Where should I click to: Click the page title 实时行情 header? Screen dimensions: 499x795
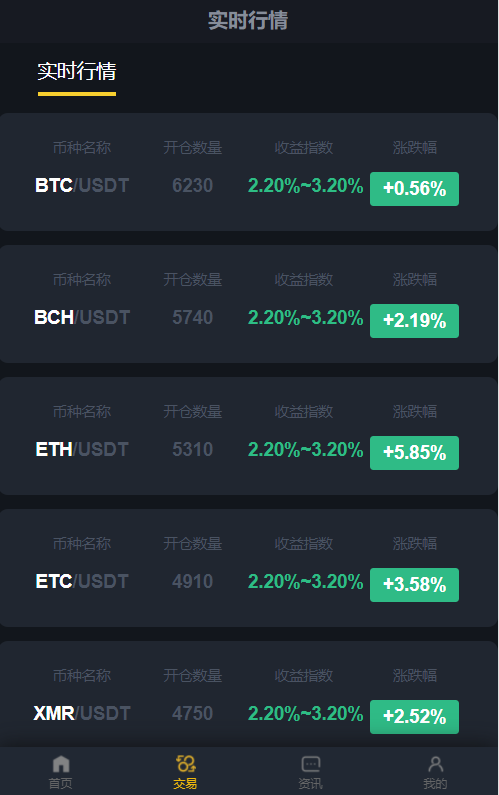click(248, 21)
